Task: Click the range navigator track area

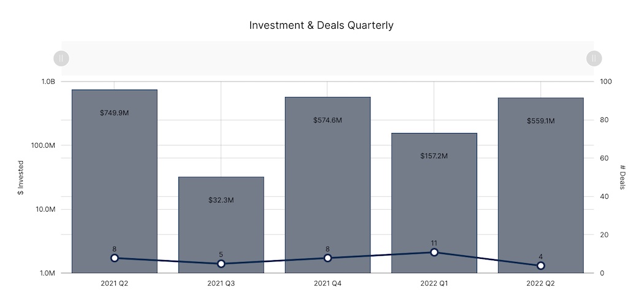Action: point(328,58)
